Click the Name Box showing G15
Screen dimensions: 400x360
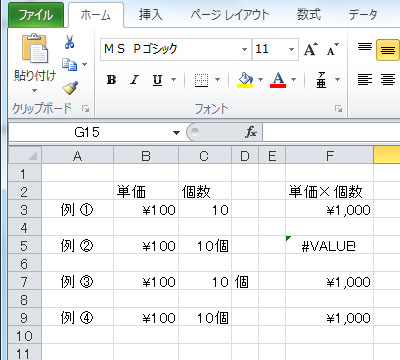coord(87,132)
